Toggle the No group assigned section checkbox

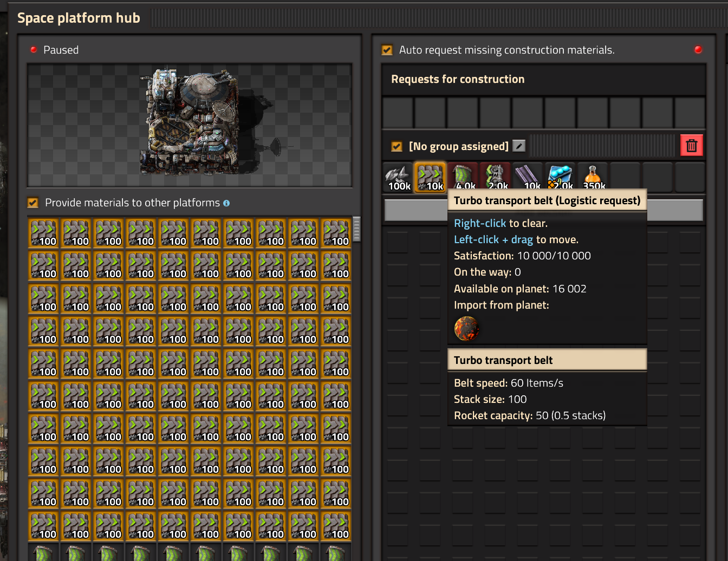click(x=397, y=146)
